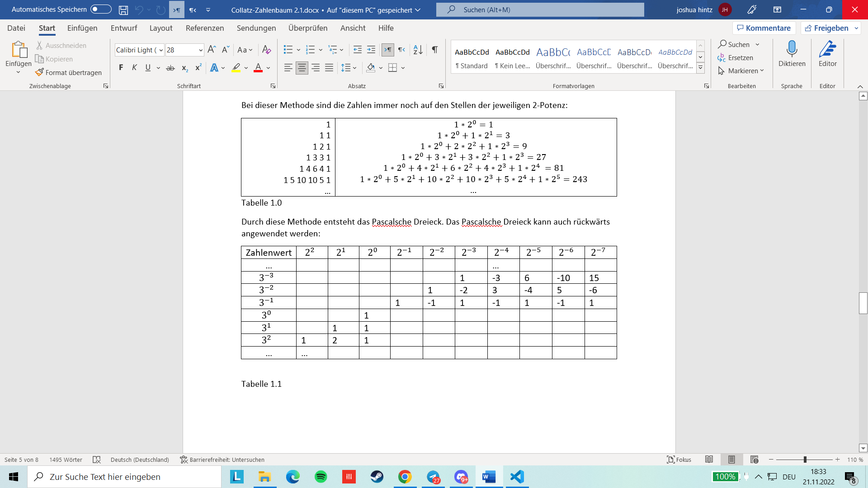868x488 pixels.
Task: Open the change case Aa dropdown
Action: tap(245, 50)
